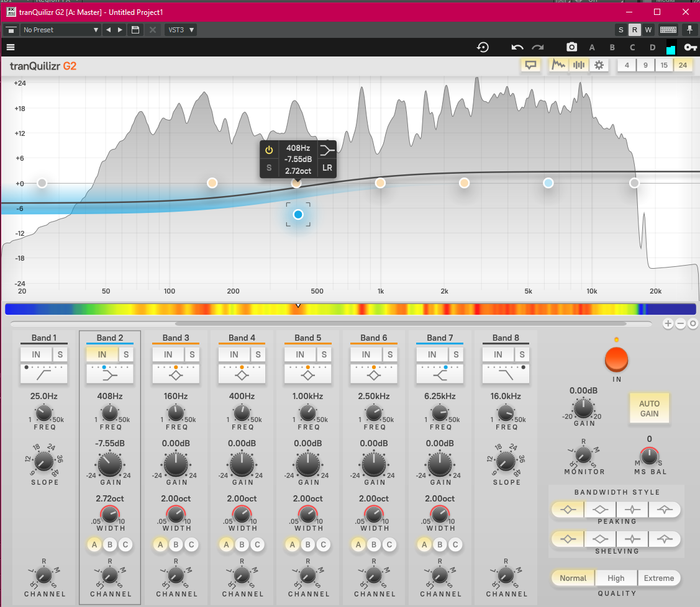Select Band 8 low-pass filter shape

[x=506, y=374]
